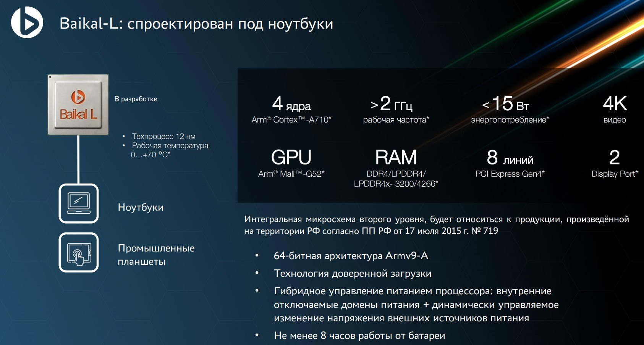644x345 pixels.
Task: Click the 'Arm Mali-G52' text
Action: click(x=291, y=174)
